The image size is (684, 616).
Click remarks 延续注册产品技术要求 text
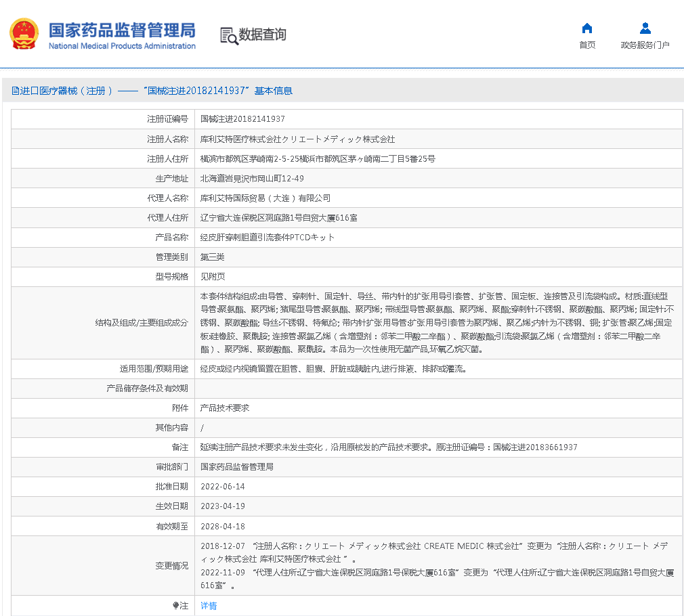coord(389,447)
